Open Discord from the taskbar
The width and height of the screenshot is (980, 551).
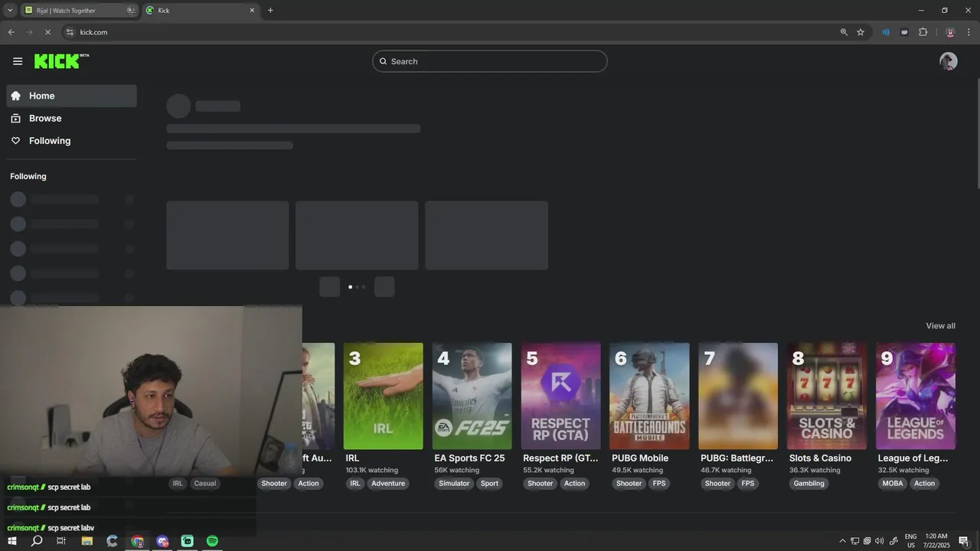click(162, 541)
